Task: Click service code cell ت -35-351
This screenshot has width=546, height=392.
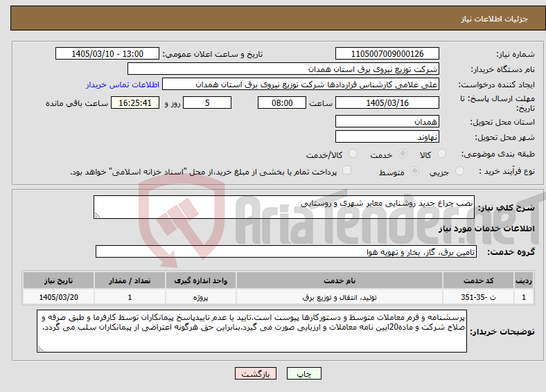Action: (x=479, y=297)
